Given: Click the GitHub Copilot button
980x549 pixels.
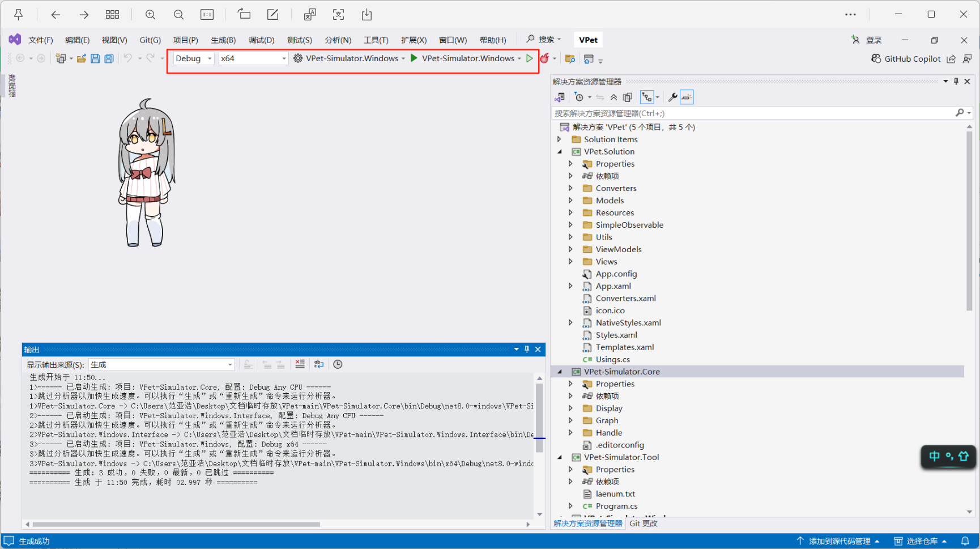Looking at the screenshot, I should click(906, 58).
